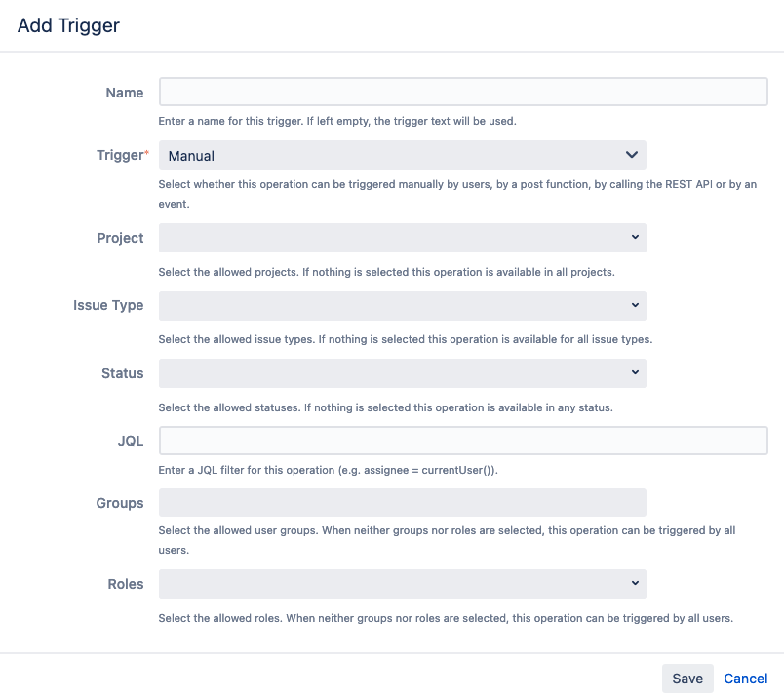Click the Cancel link
The image size is (784, 698).
pos(746,679)
